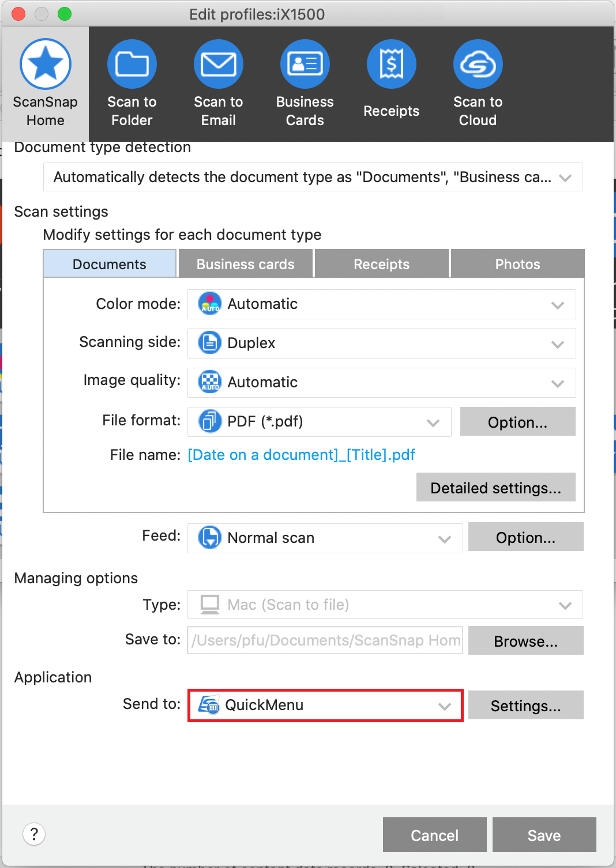Click the Automatic color mode icon

(210, 304)
